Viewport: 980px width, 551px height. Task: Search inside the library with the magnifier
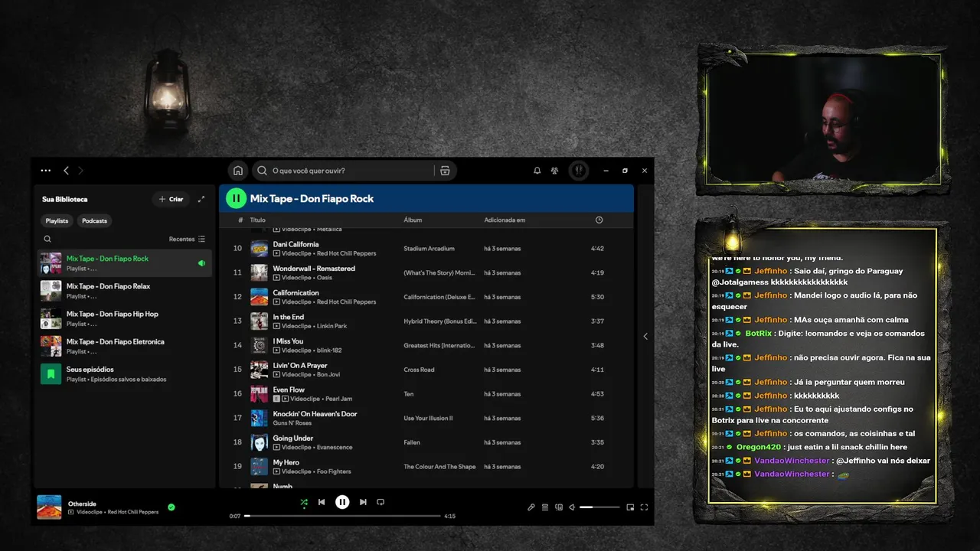[x=47, y=239]
